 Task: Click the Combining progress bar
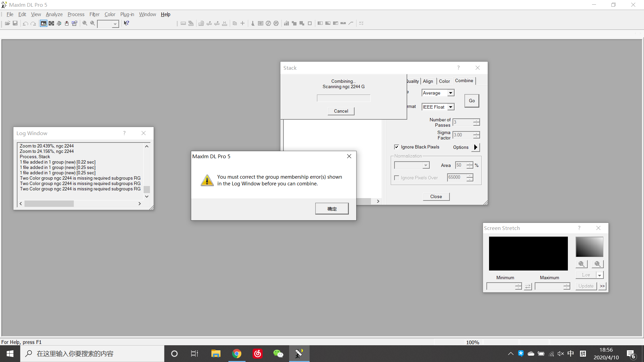(343, 98)
